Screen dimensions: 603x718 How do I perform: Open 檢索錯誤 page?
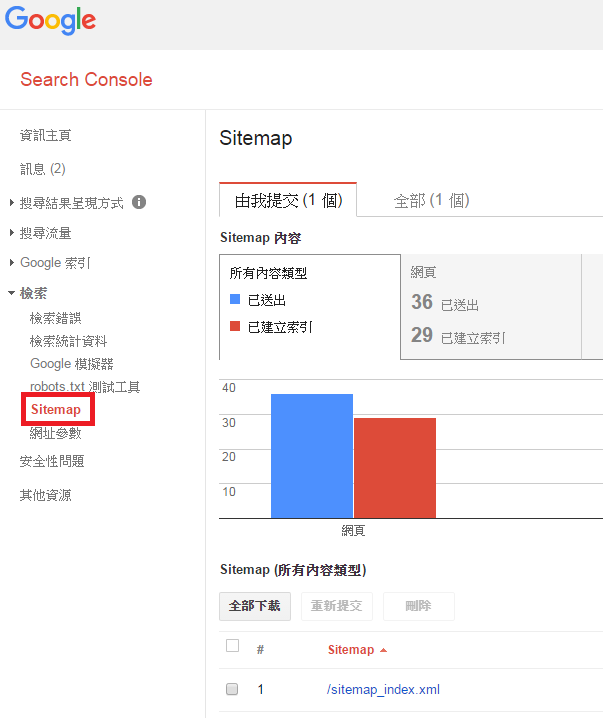55,318
